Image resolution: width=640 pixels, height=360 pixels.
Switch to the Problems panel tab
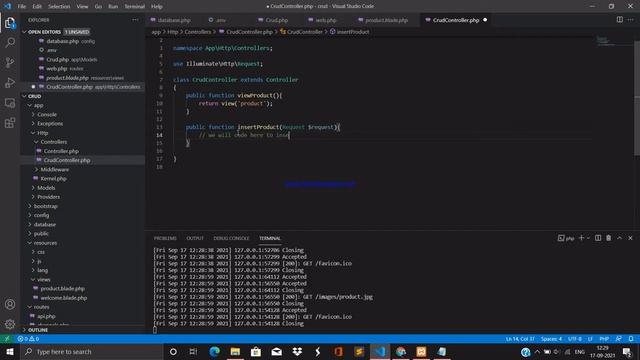(x=165, y=238)
